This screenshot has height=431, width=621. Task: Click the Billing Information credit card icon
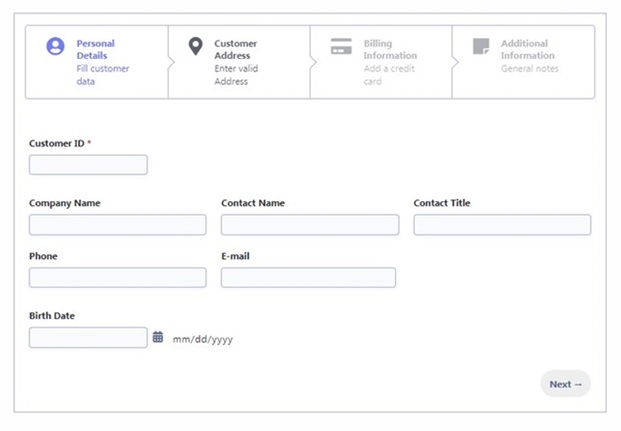tap(341, 47)
